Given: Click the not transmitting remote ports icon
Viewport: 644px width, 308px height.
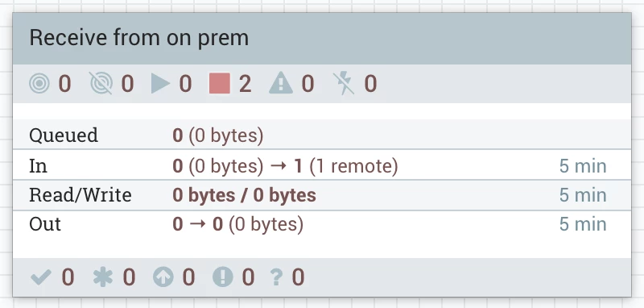Looking at the screenshot, I should [x=101, y=84].
